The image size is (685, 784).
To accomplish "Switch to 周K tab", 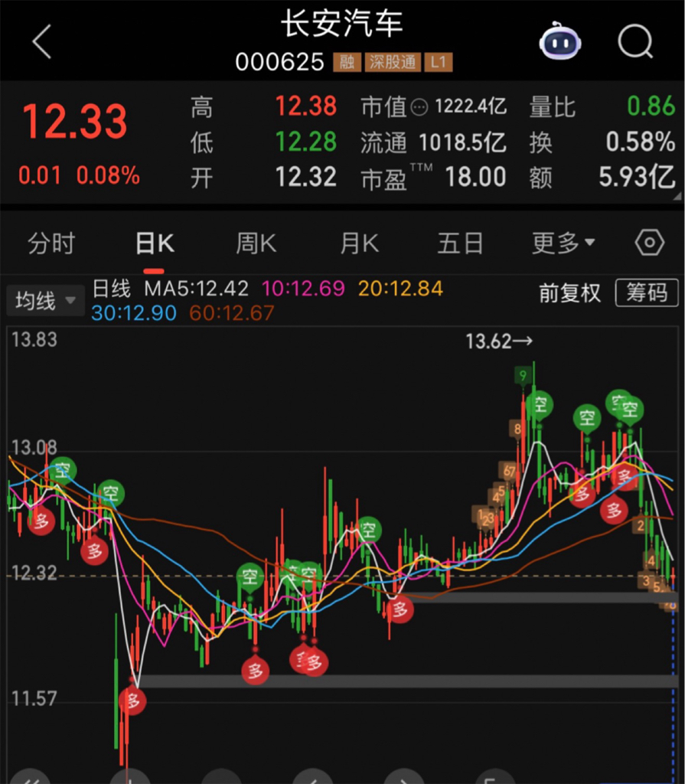I will (x=256, y=243).
